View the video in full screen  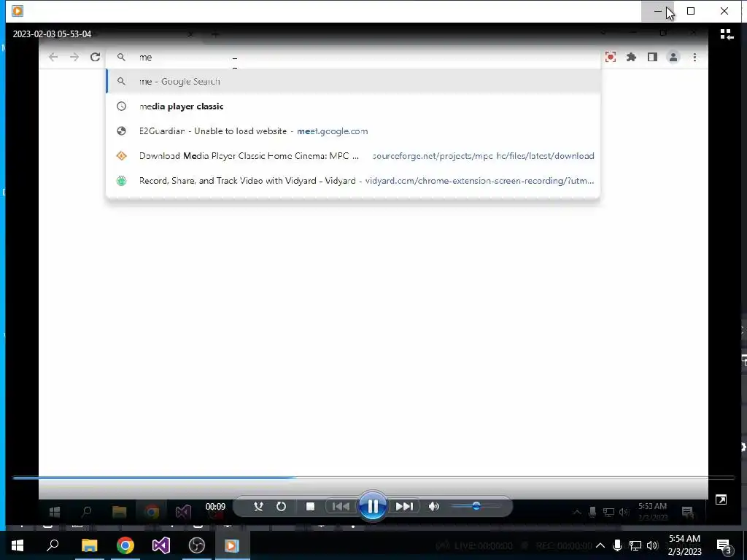click(x=721, y=499)
